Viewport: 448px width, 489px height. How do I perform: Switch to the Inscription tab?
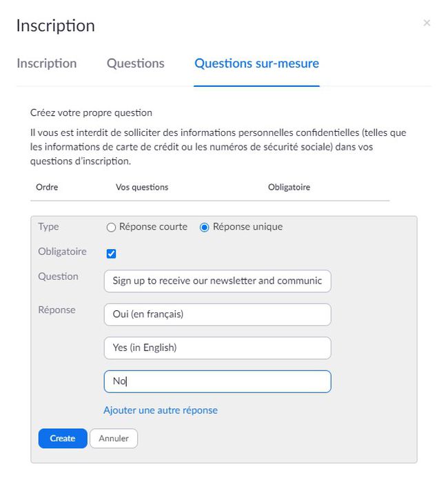47,63
